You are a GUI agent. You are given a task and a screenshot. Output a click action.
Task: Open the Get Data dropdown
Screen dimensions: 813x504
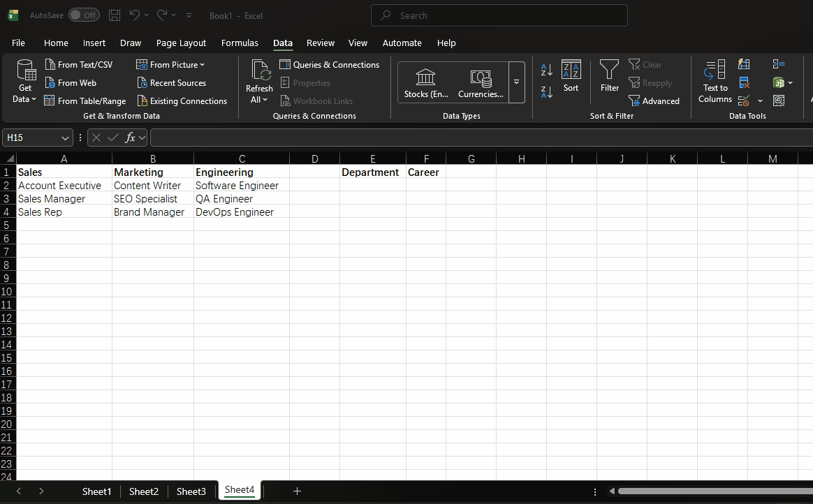point(25,81)
